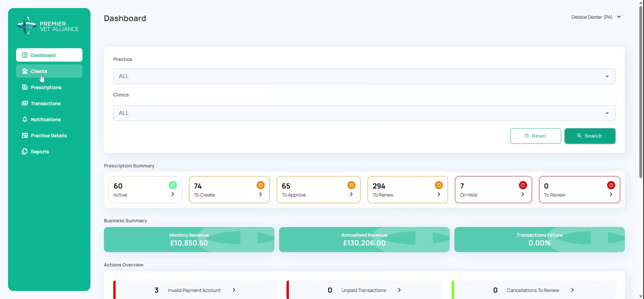The width and height of the screenshot is (644, 299).
Task: Select the Cancellations To Review label
Action: [x=533, y=290]
